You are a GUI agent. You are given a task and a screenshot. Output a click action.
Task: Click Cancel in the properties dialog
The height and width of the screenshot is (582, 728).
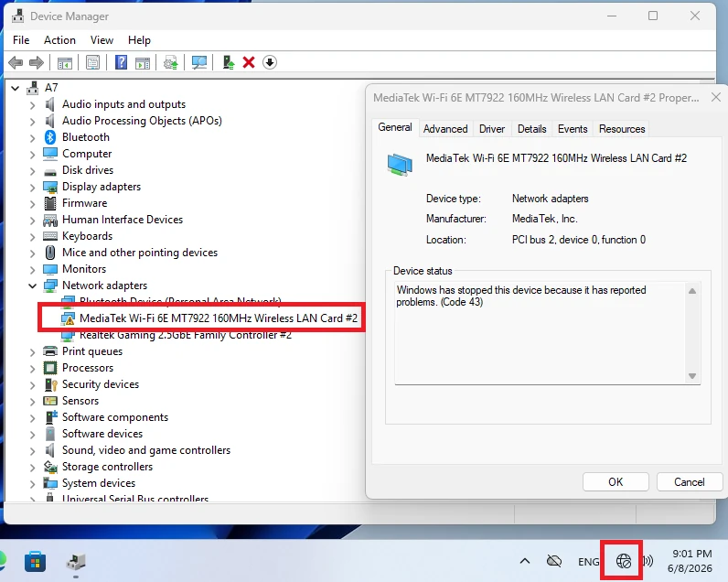click(690, 481)
